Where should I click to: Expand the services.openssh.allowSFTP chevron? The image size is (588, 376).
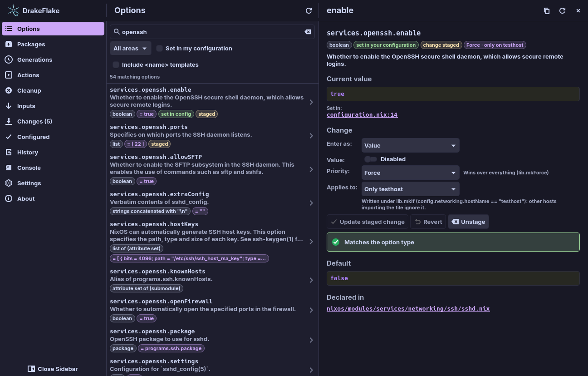pos(311,169)
